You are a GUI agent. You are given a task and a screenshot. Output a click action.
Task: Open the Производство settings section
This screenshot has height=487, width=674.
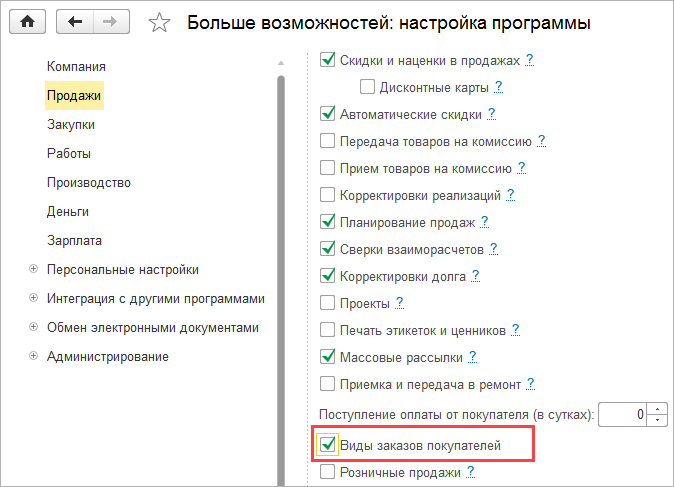point(89,183)
